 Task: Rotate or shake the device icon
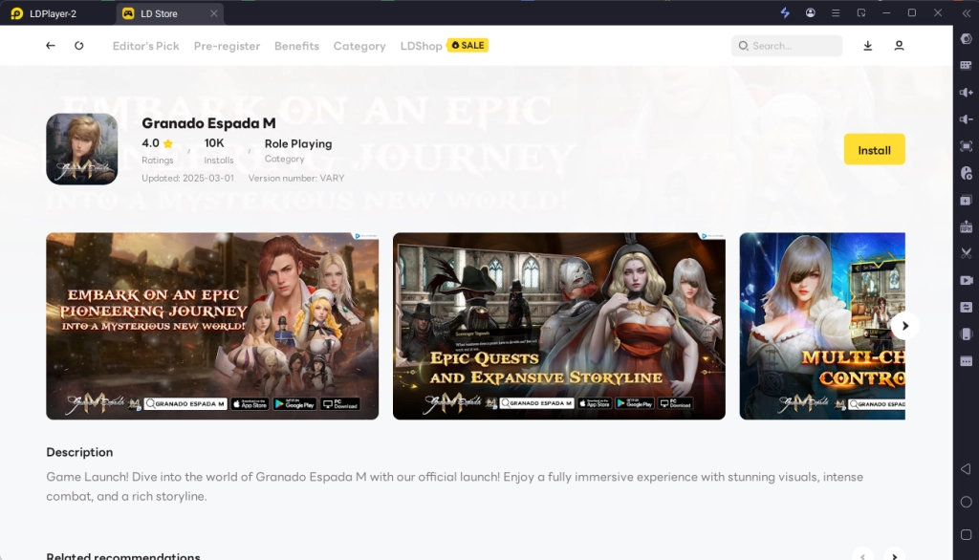click(x=967, y=334)
